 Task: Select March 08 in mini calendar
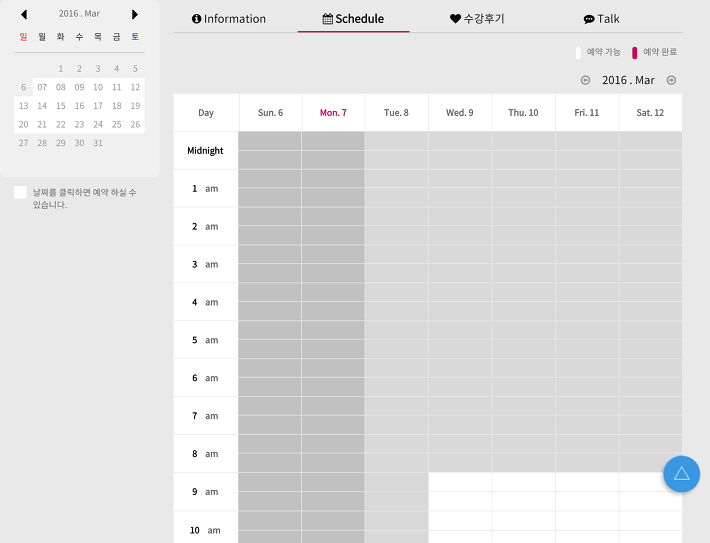tap(61, 87)
